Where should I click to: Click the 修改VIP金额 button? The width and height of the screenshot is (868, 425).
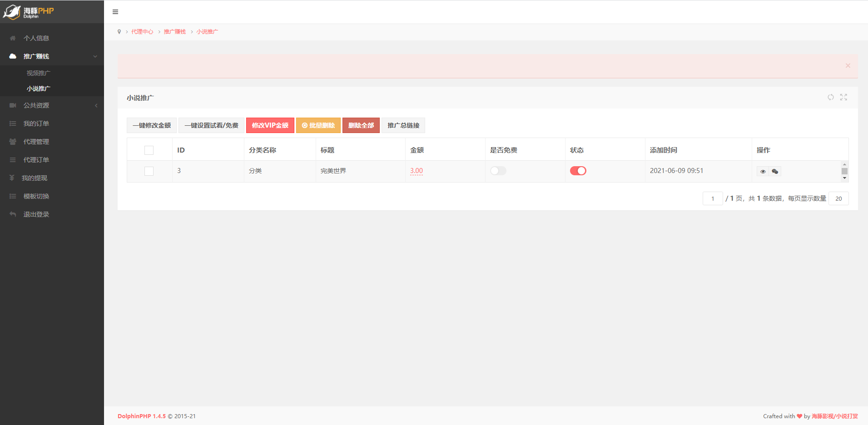click(270, 125)
